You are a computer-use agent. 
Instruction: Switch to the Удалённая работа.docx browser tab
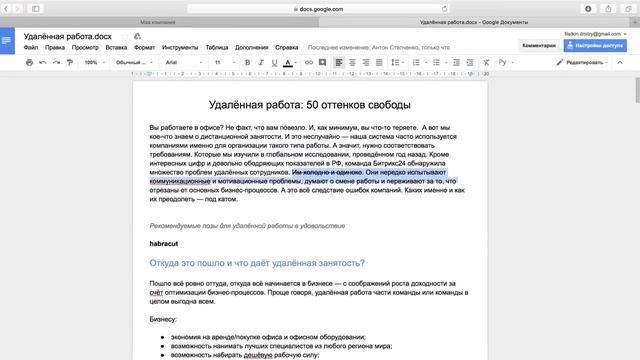(474, 22)
